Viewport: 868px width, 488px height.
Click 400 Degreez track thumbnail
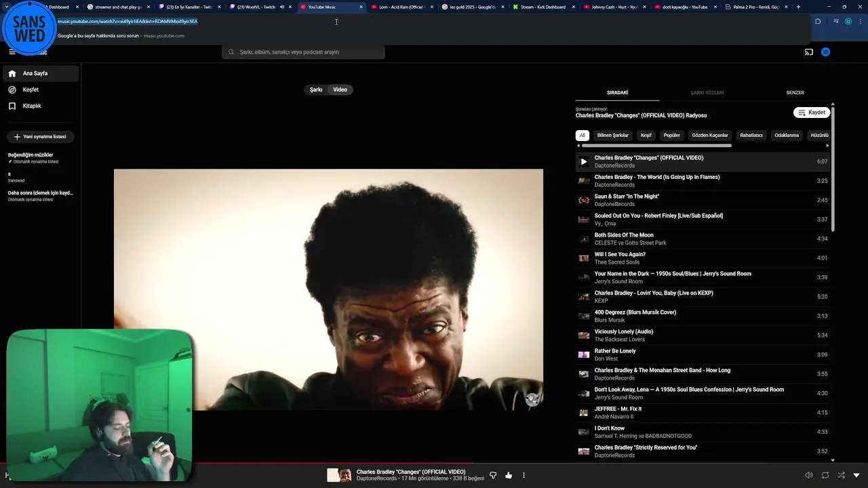[583, 316]
